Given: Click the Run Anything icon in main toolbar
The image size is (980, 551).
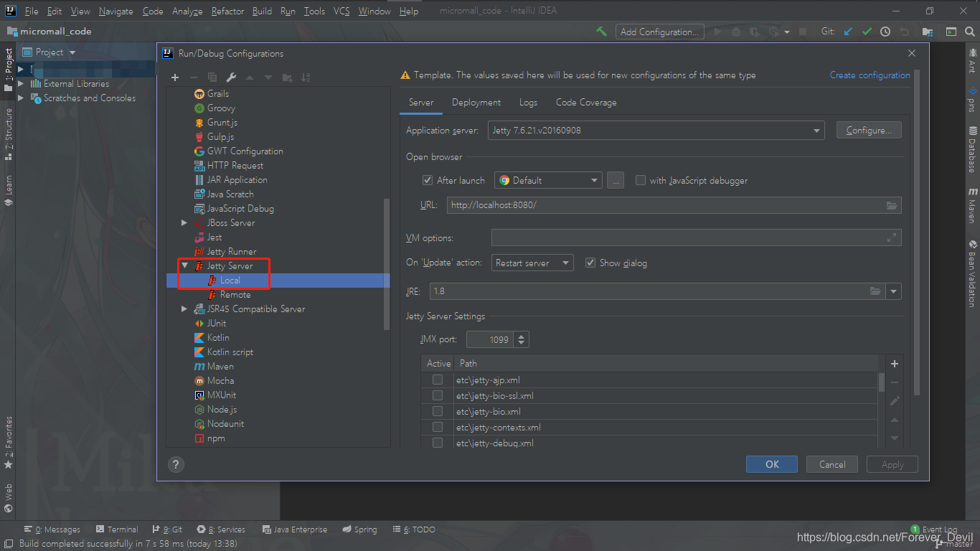Looking at the screenshot, I should click(x=951, y=32).
